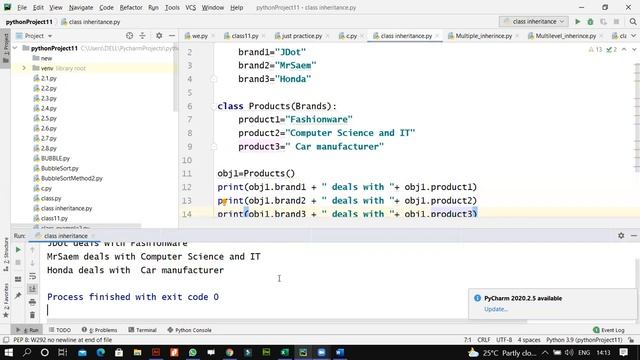Viewport: 640px width, 360px height.
Task: Change the UTF-8 file encoding
Action: 504,340
